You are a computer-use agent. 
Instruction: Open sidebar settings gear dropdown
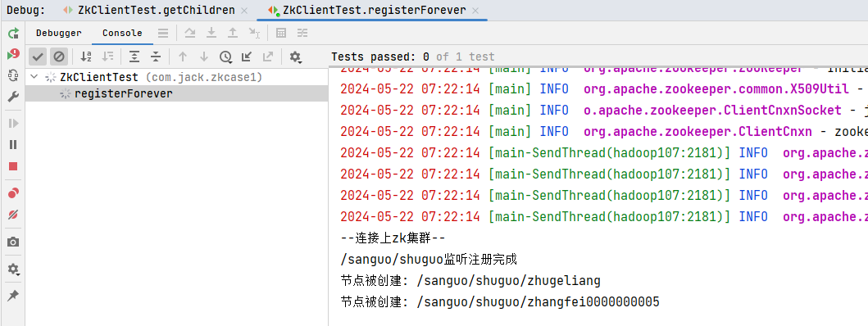point(13,269)
